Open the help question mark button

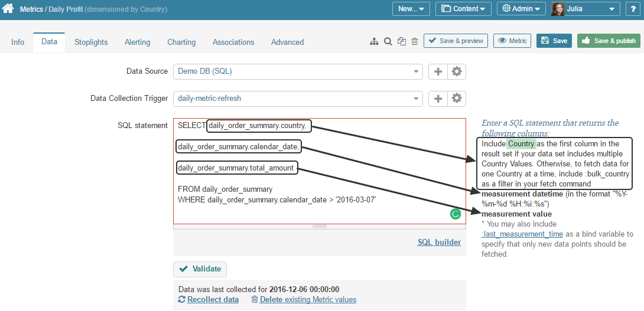click(x=634, y=9)
